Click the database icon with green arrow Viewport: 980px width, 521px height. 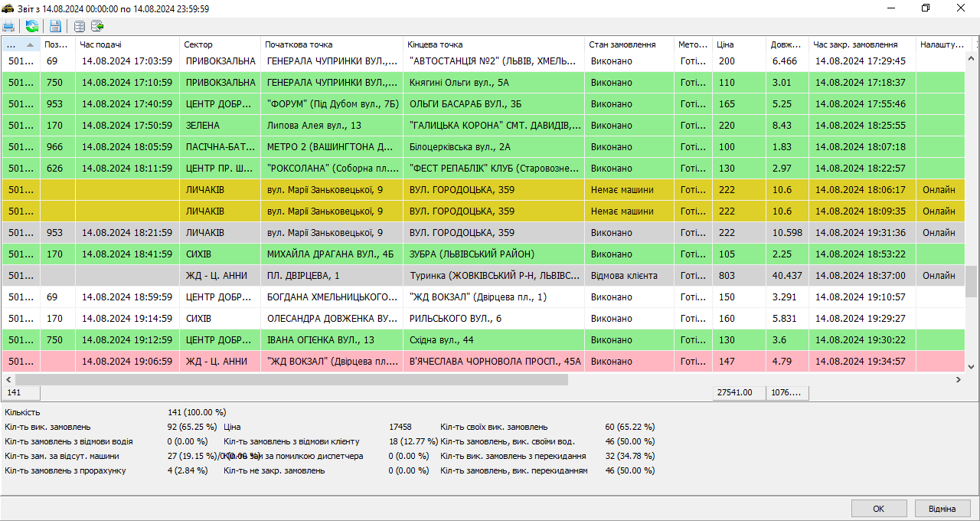tap(97, 27)
